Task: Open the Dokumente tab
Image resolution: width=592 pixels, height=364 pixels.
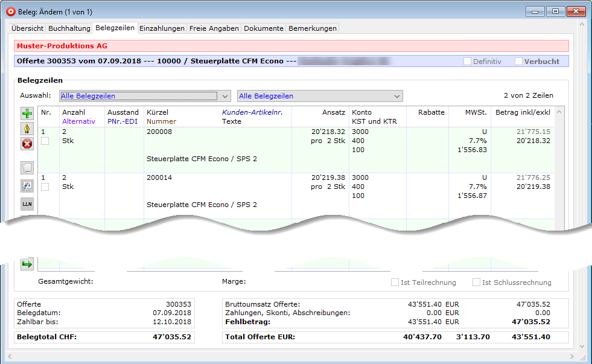Action: [x=263, y=28]
